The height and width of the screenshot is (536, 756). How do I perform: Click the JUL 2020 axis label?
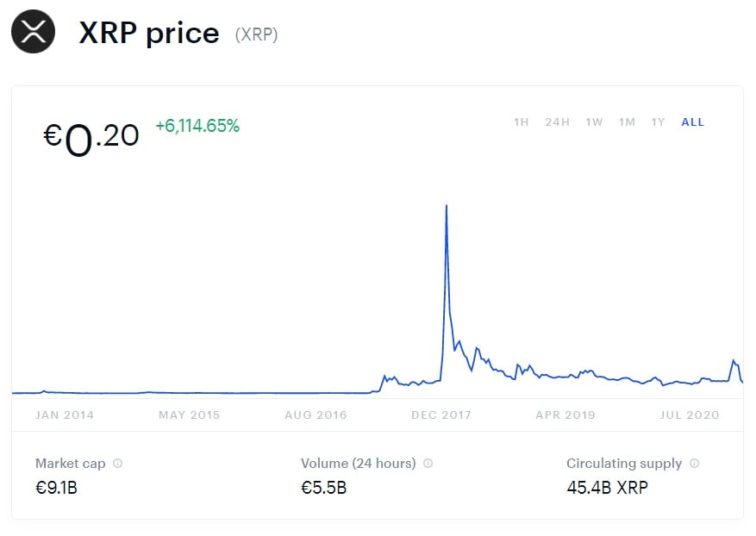coord(689,415)
